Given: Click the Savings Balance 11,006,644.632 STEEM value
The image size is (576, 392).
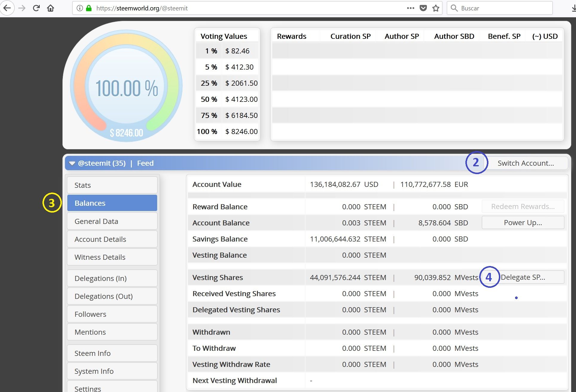Looking at the screenshot, I should click(x=348, y=239).
